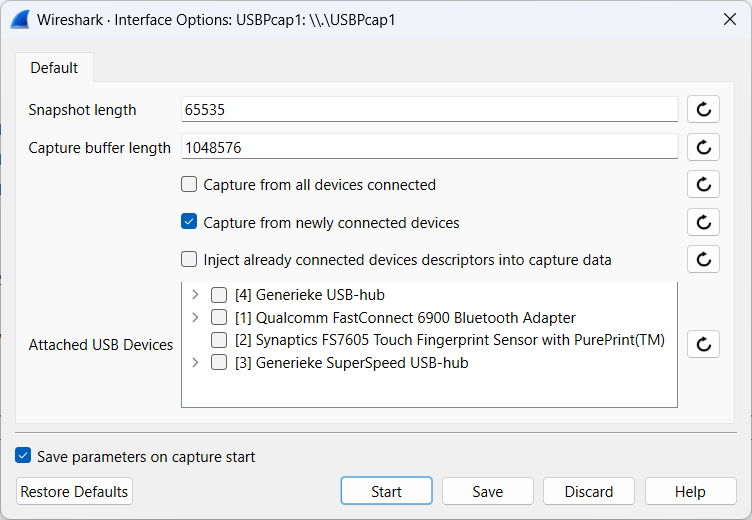Expand Qualcomm FastConnect 6900 Bluetooth Adapter node
This screenshot has width=752, height=520.
coord(194,318)
